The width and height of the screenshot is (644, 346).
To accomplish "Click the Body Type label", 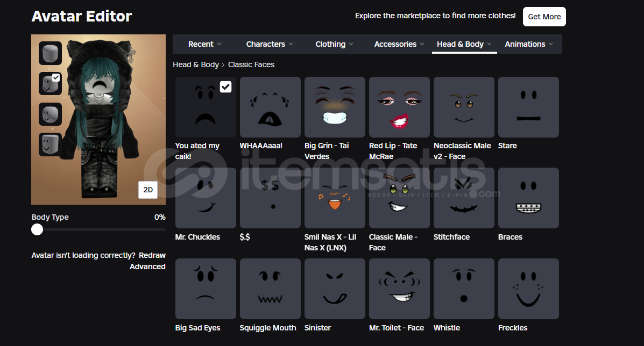I will tap(50, 217).
